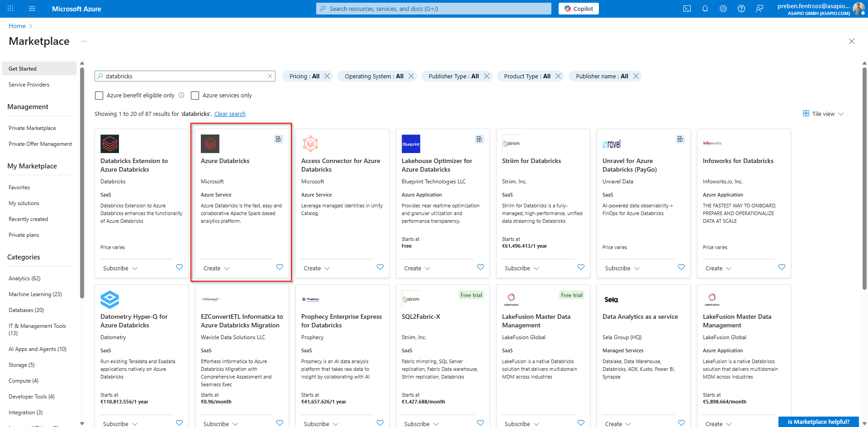This screenshot has height=427, width=868.
Task: Favorite the Azure Databricks offer
Action: (x=280, y=267)
